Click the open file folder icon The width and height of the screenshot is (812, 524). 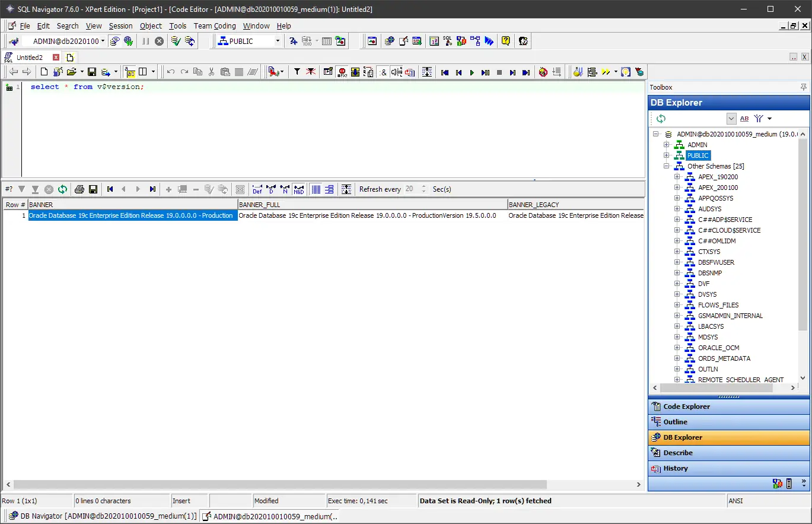click(x=71, y=72)
